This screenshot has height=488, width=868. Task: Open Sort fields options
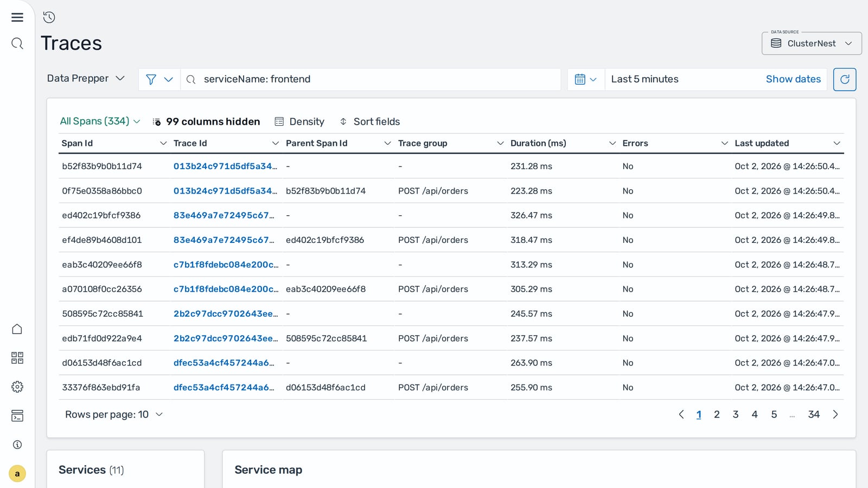point(369,121)
